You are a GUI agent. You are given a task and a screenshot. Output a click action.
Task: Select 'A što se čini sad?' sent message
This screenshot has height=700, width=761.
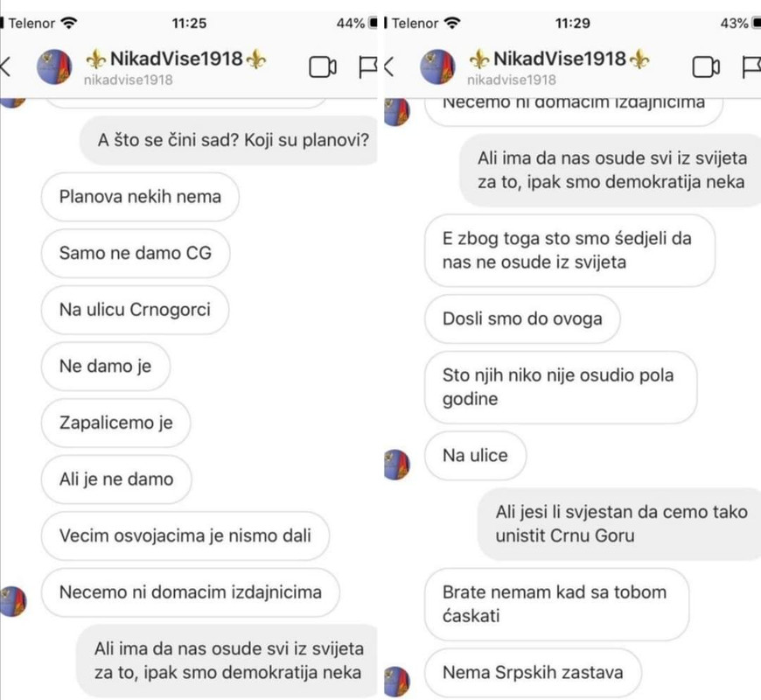(228, 140)
